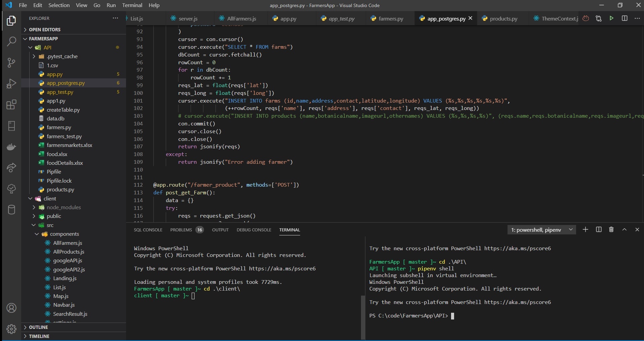Open the Live Share view icon
This screenshot has width=644, height=341.
click(11, 168)
